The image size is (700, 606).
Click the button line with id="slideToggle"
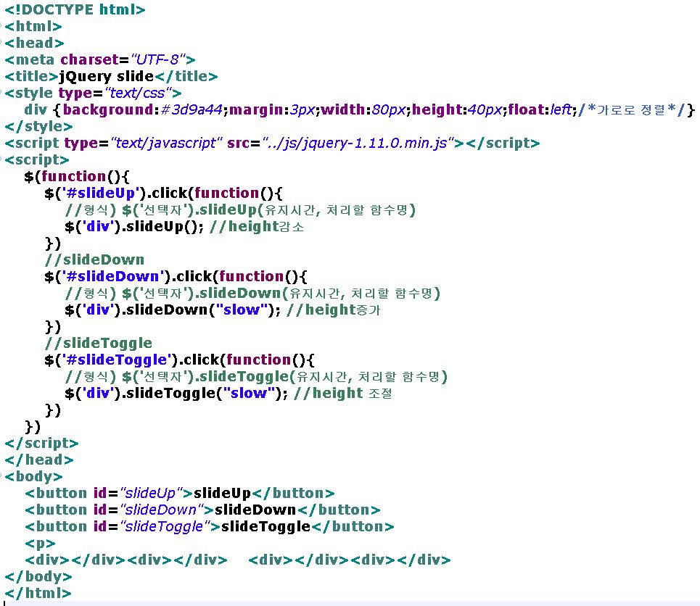click(x=210, y=526)
